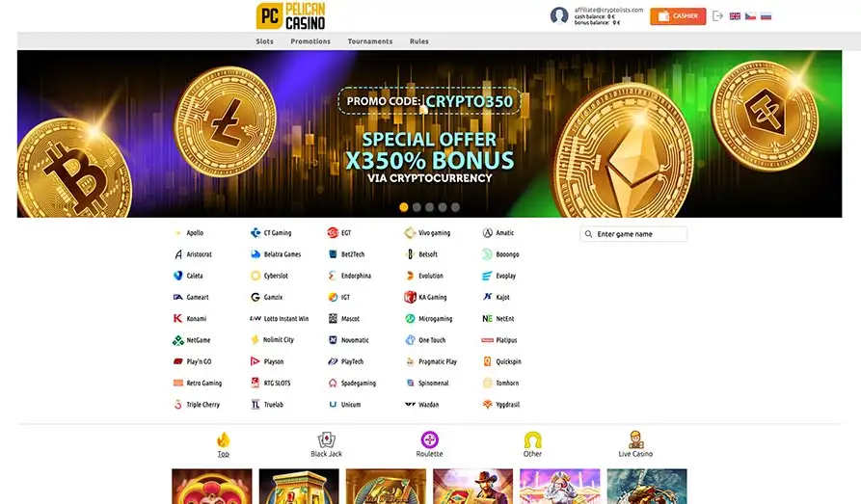Click the Pelican Casino logo
Viewport: 861px width, 504px height.
290,15
